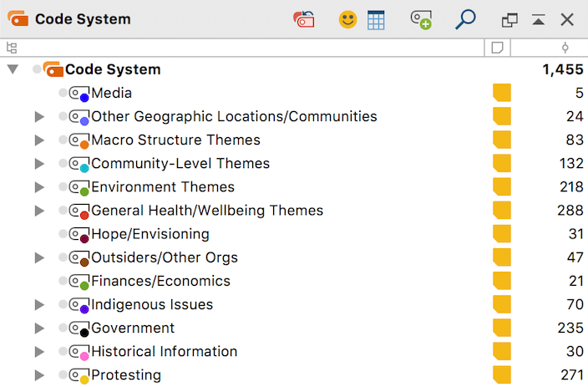Screen dimensions: 588x387
Task: Open memo for Other Geographic Locations/Communities
Action: click(502, 116)
